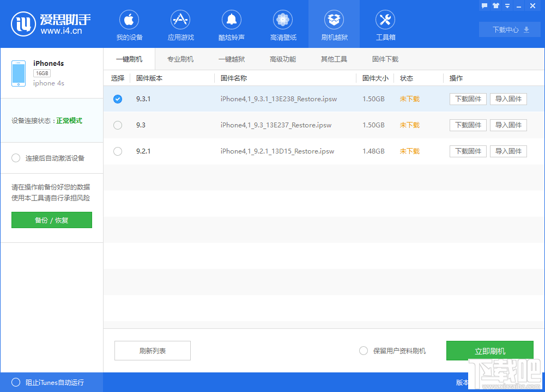Open the feedback chat icon in titlebar
This screenshot has height=392, width=545.
point(484,6)
